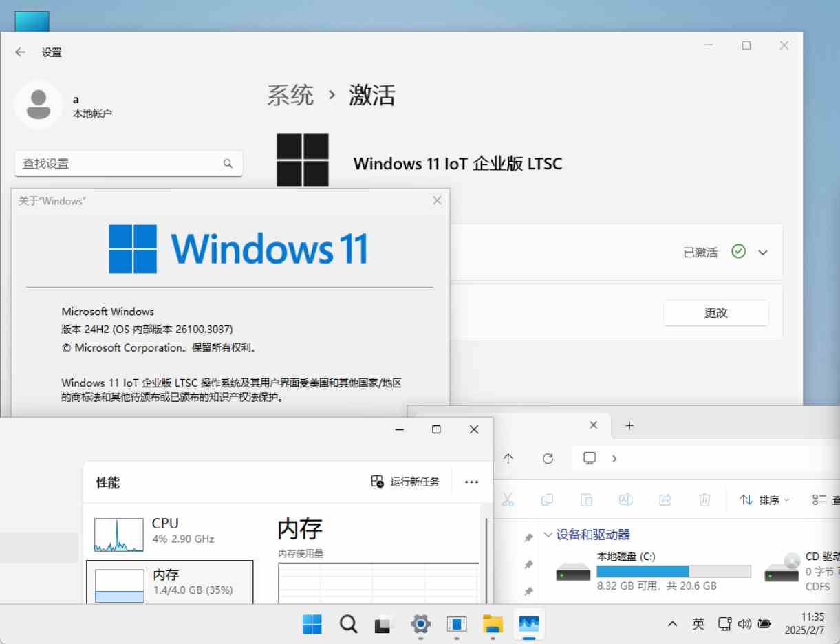Screen dimensions: 840x644
Task: Click the magnifier icon in Settings search box
Action: pyautogui.click(x=228, y=164)
